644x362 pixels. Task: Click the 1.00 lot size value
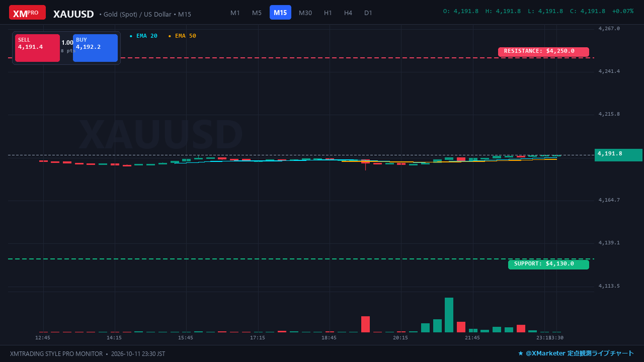67,42
